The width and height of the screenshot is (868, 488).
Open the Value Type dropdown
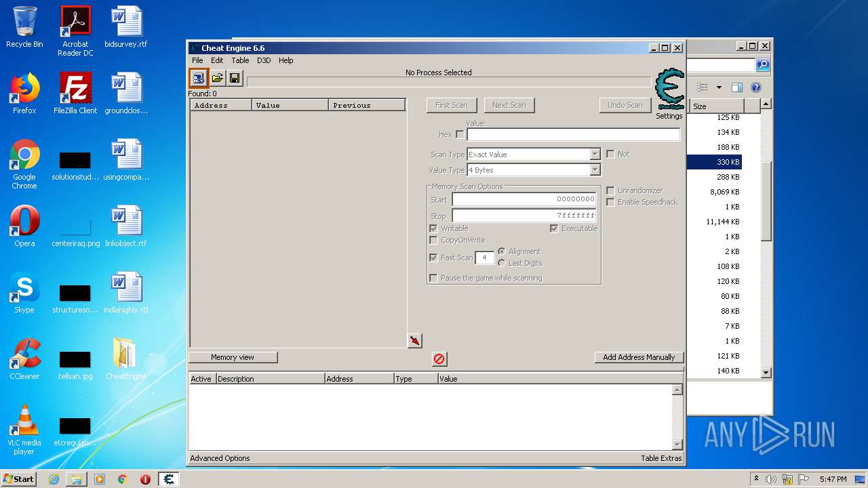pos(595,170)
